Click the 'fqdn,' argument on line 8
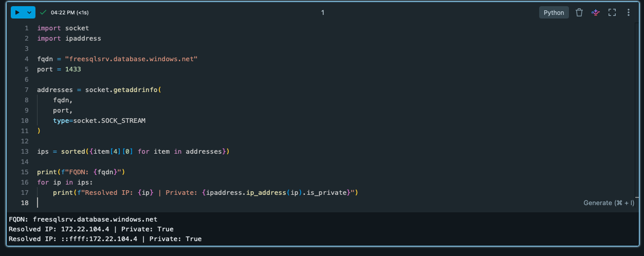 coord(63,100)
